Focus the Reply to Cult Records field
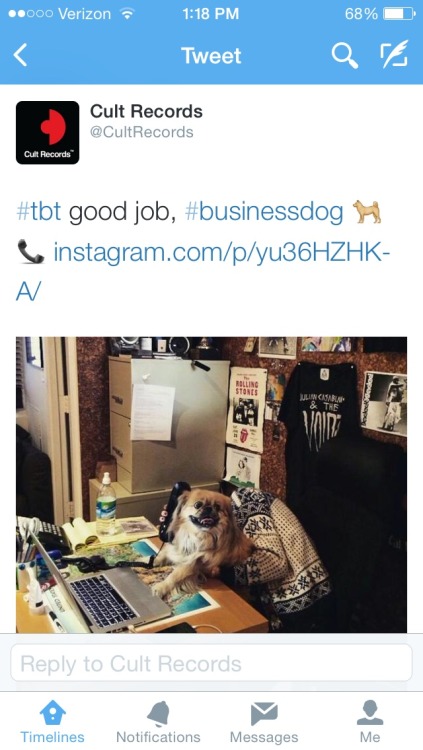Screen dimensions: 423x750 tap(211, 663)
